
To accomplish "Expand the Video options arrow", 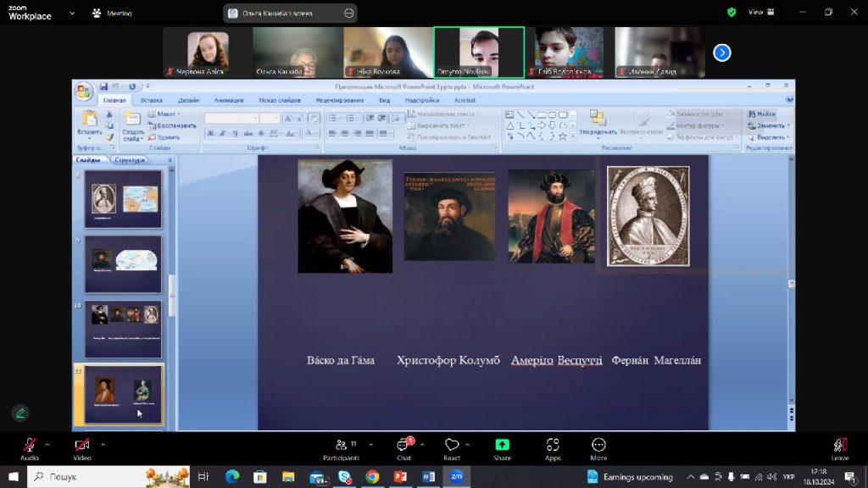I will 103,444.
